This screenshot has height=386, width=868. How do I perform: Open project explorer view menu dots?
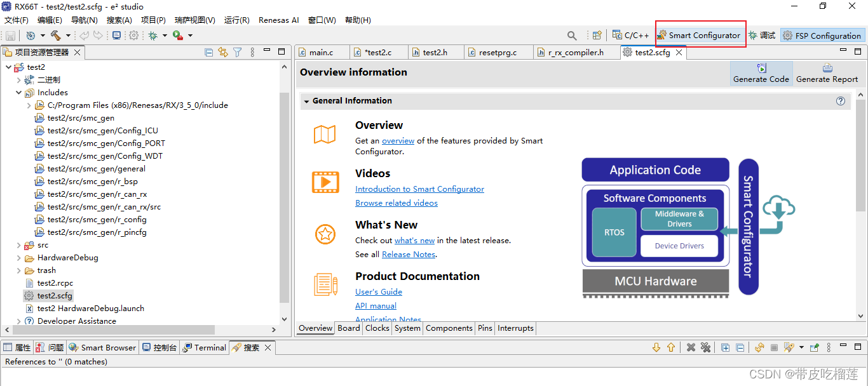click(x=252, y=52)
